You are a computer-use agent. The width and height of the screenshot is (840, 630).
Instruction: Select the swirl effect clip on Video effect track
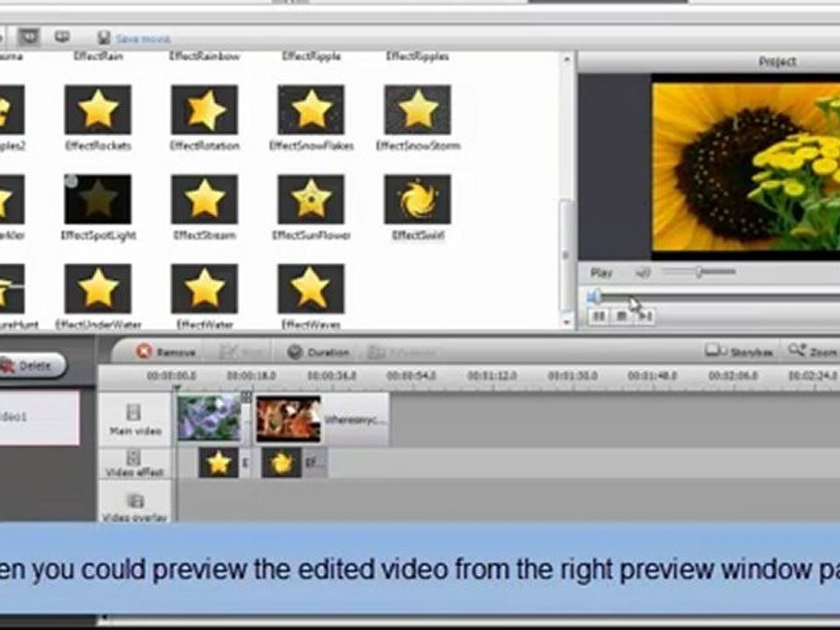coord(281,462)
